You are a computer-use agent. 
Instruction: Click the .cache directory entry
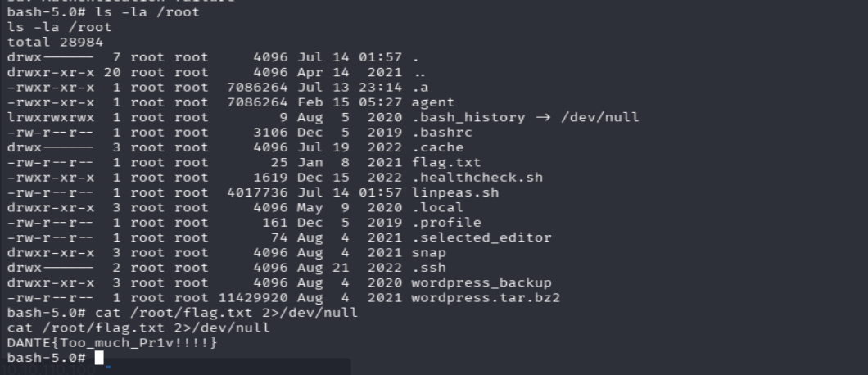tap(437, 147)
